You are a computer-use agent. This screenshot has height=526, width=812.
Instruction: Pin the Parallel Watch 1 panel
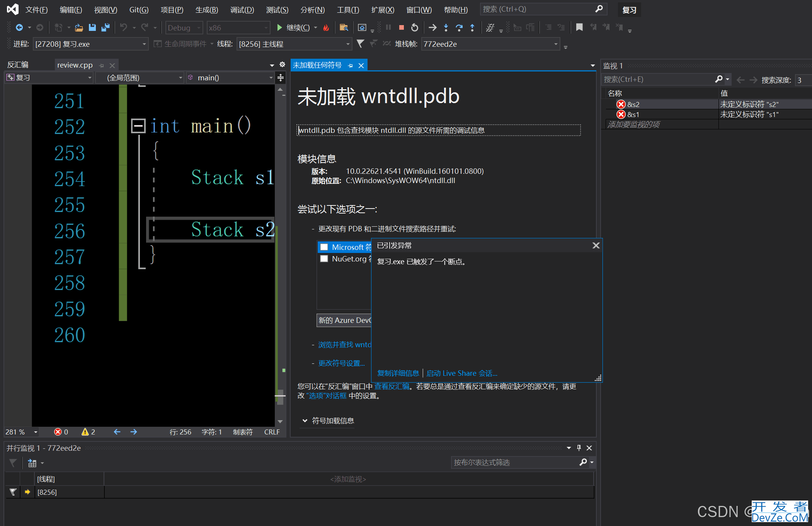[x=579, y=448]
